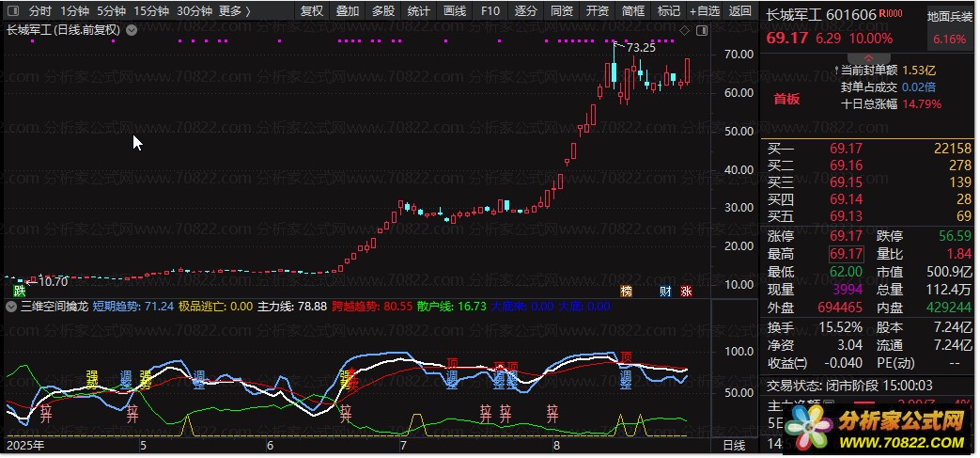The width and height of the screenshot is (980, 458).
Task: Click the 最低 value 62.00
Action: [847, 272]
